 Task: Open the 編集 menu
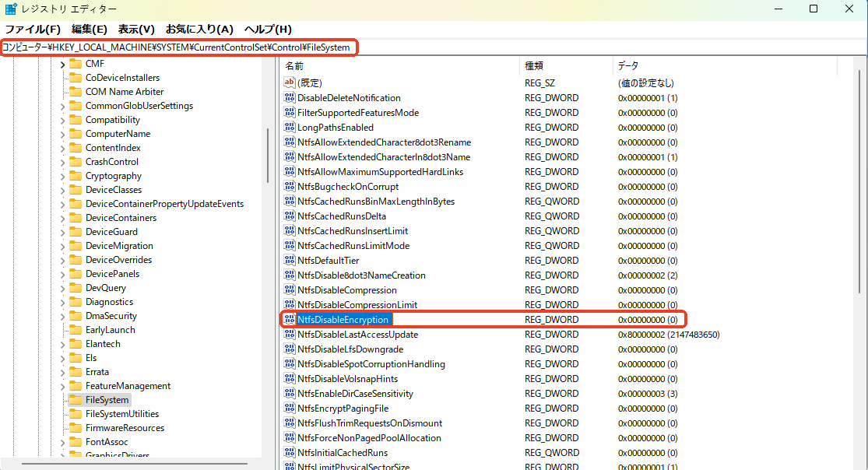point(90,29)
